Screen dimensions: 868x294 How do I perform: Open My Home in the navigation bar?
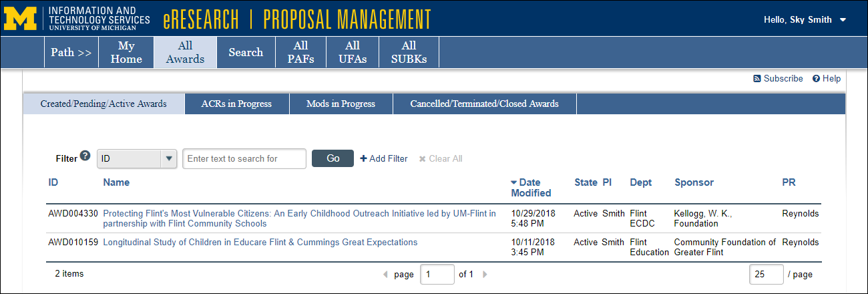(x=126, y=52)
